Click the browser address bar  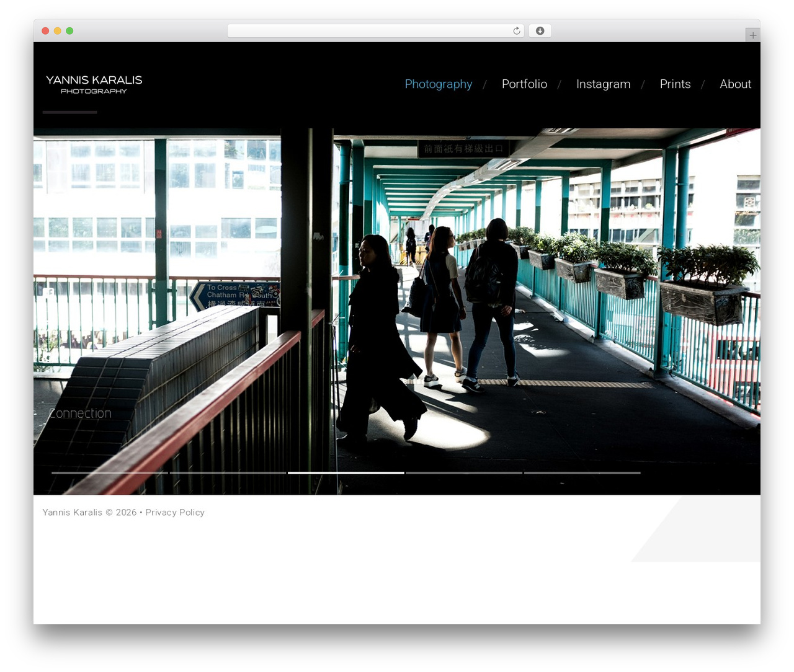[375, 31]
